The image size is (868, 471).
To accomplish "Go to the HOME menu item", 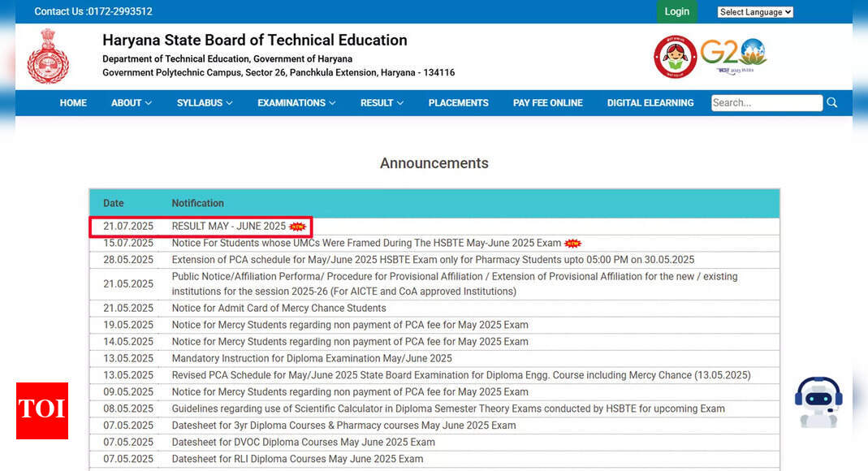I will pos(73,103).
